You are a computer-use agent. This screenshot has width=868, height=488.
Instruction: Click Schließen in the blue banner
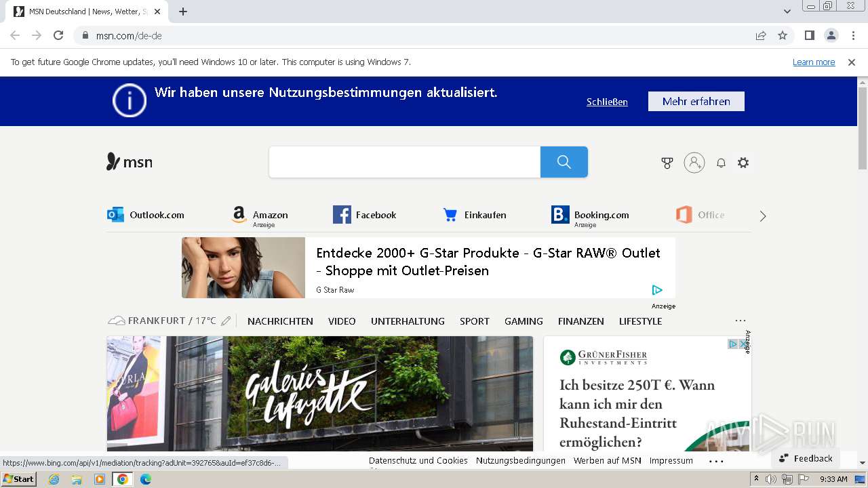tap(607, 102)
